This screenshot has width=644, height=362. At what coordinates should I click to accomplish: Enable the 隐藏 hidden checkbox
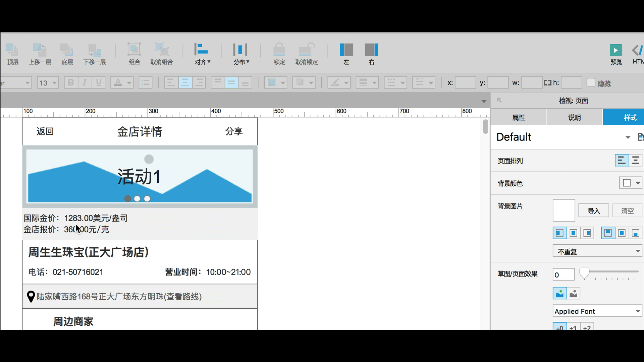point(591,82)
